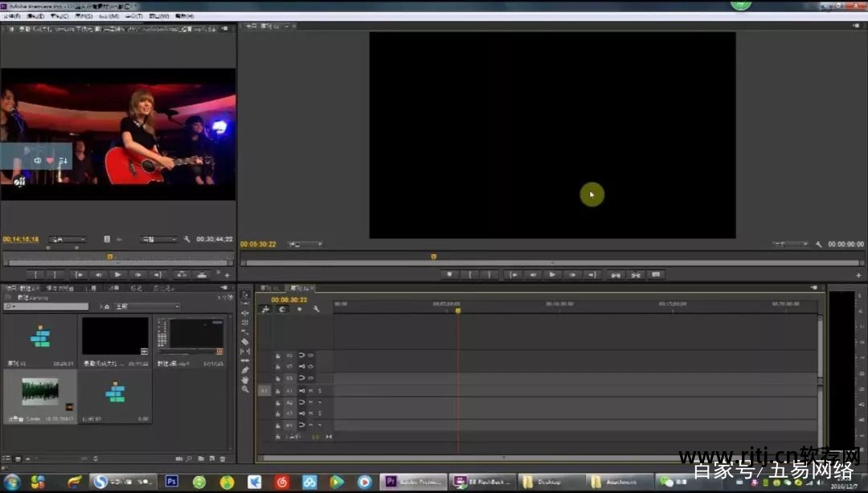Viewport: 868px width, 493px height.
Task: Open the Window (W) menu in the menu bar
Action: [159, 16]
